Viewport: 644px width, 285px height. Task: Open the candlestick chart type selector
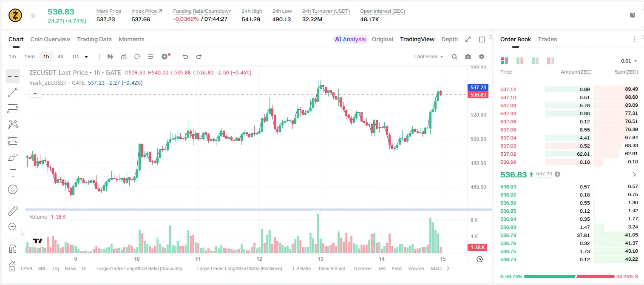click(x=110, y=57)
